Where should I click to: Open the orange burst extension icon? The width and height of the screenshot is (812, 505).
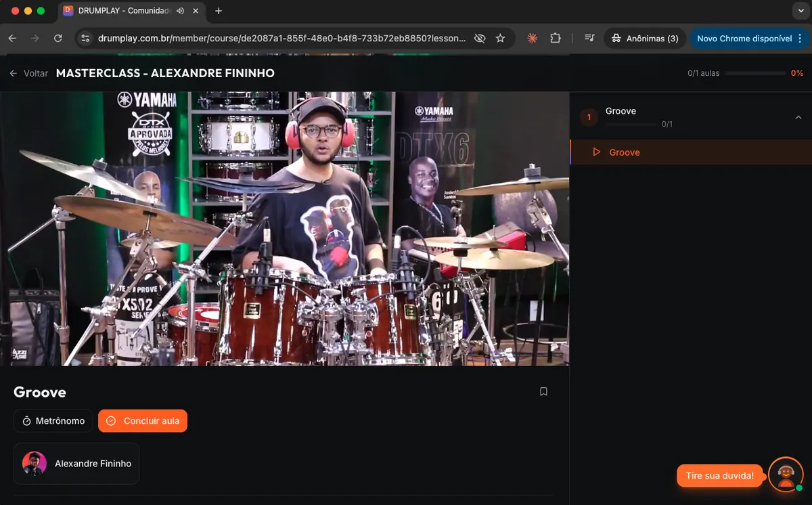click(x=533, y=39)
